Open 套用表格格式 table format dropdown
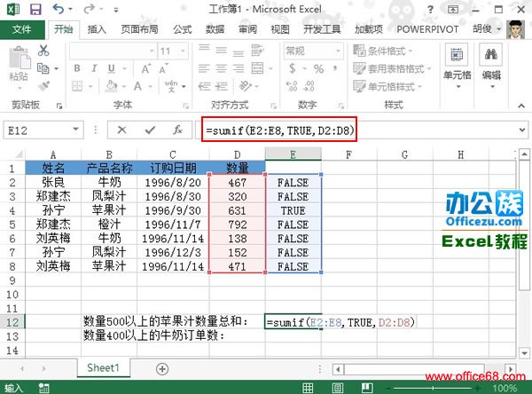 point(392,68)
